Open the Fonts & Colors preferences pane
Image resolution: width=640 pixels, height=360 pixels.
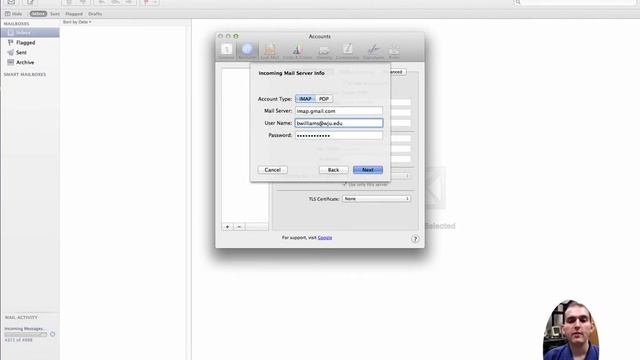click(x=297, y=51)
